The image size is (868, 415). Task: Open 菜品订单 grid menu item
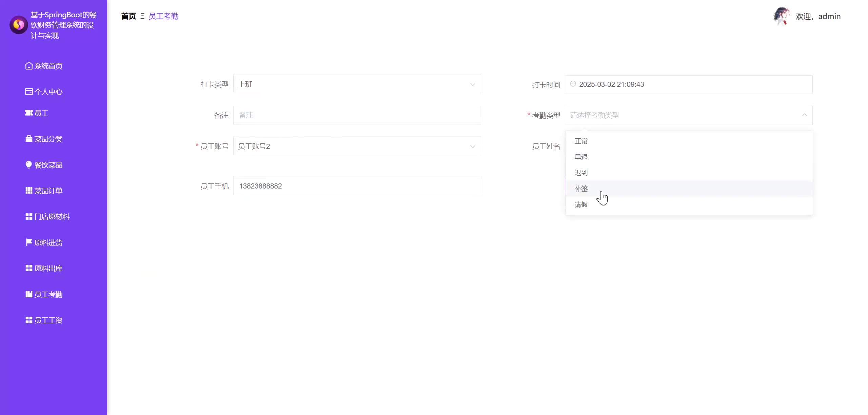click(48, 191)
